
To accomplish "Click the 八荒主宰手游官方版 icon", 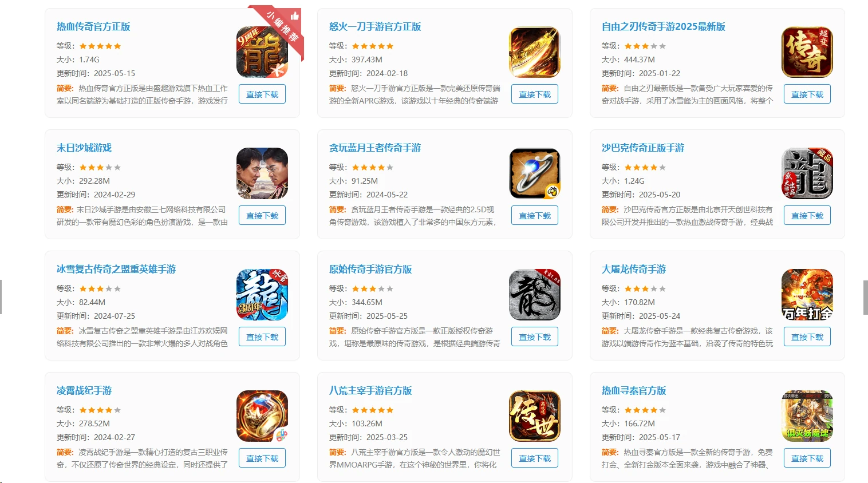I will click(x=535, y=416).
